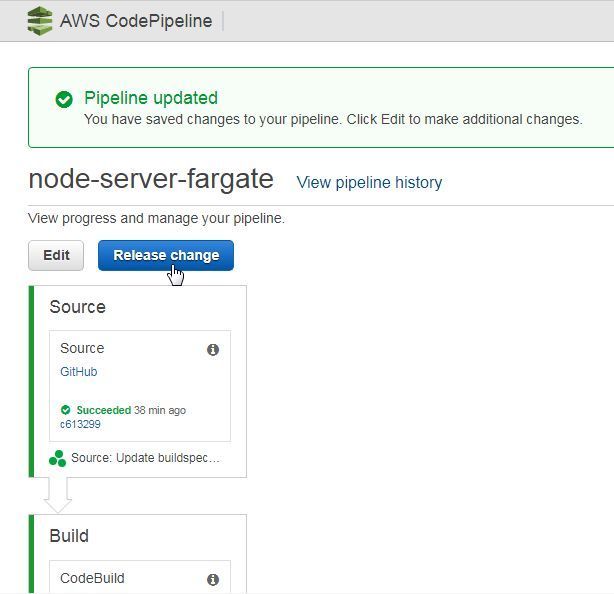Image resolution: width=614 pixels, height=594 pixels.
Task: Click the Source stage heading
Action: coord(78,307)
